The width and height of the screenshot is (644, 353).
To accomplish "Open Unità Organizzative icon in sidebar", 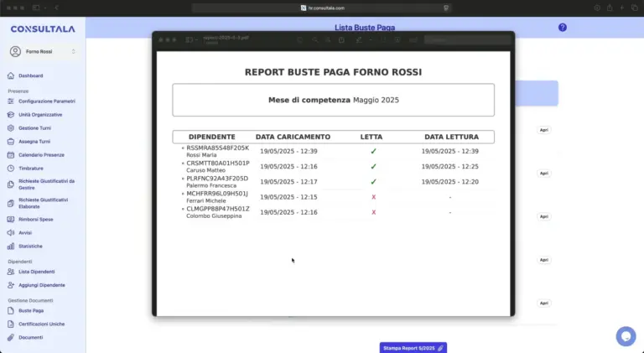I will click(11, 115).
